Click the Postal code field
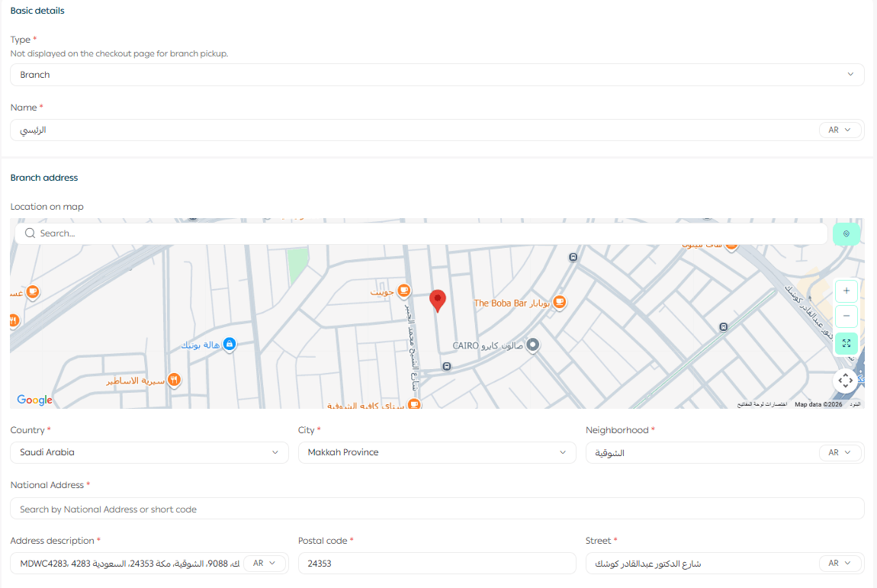 pyautogui.click(x=436, y=564)
